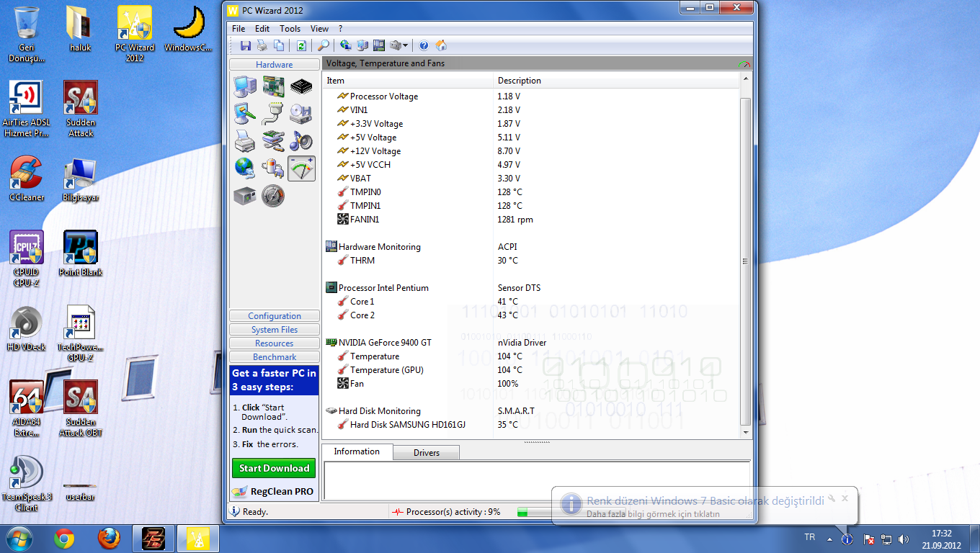The height and width of the screenshot is (553, 980).
Task: Select the Voltage Temperature gauge icon
Action: point(301,168)
